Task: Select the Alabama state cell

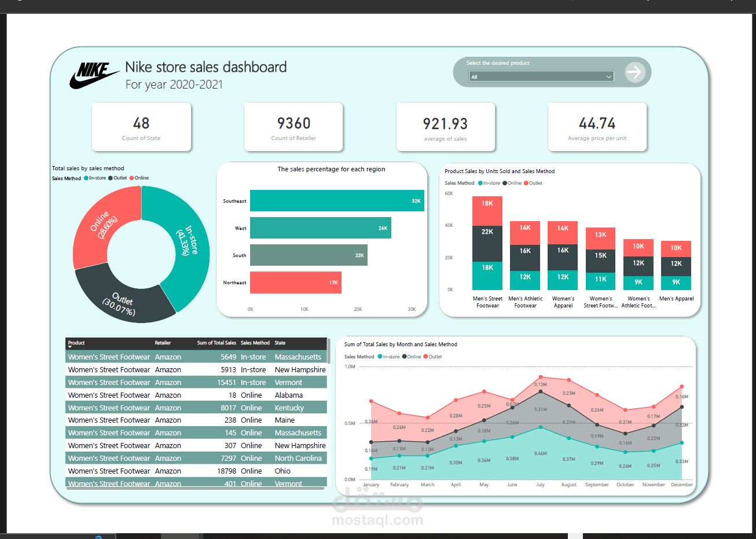Action: click(x=289, y=395)
